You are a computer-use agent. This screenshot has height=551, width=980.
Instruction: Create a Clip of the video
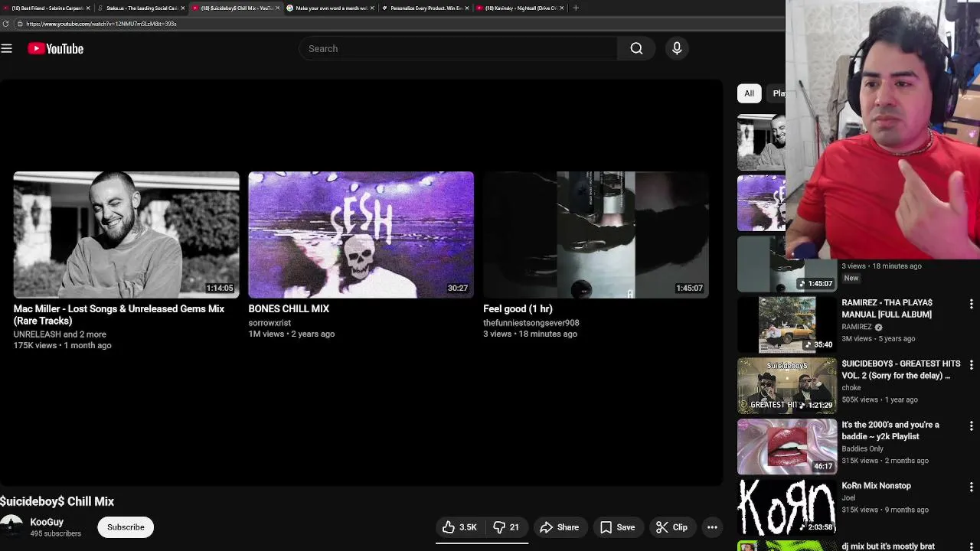[x=672, y=527]
